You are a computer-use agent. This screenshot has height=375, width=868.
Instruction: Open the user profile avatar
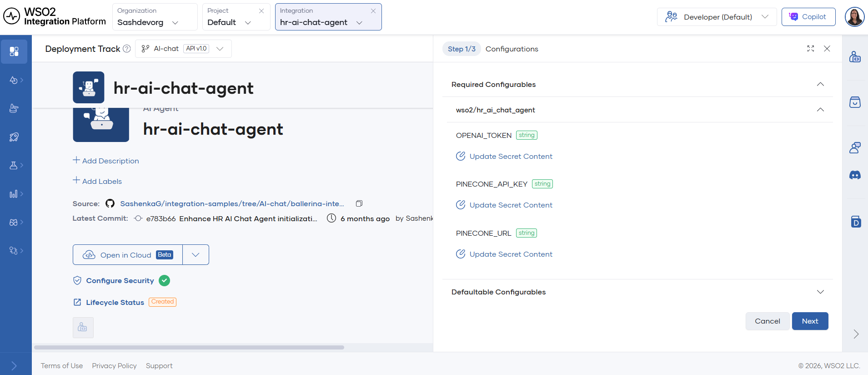pyautogui.click(x=855, y=17)
